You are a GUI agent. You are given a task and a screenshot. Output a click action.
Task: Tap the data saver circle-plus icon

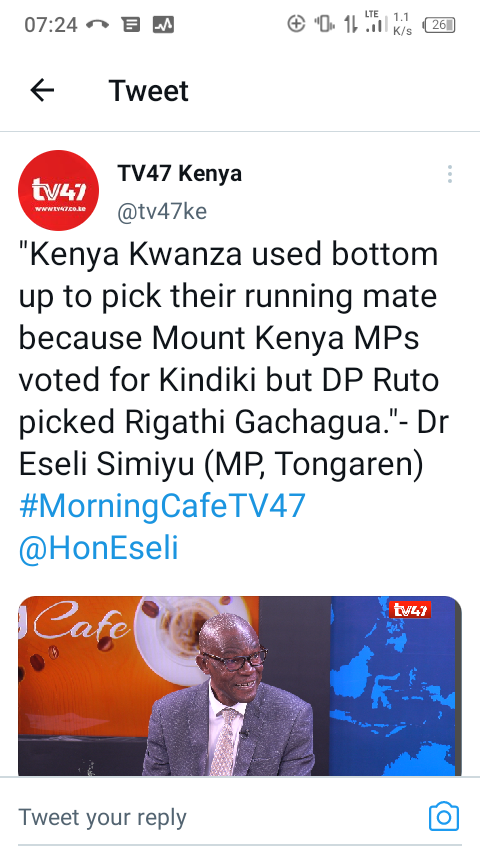point(296,24)
